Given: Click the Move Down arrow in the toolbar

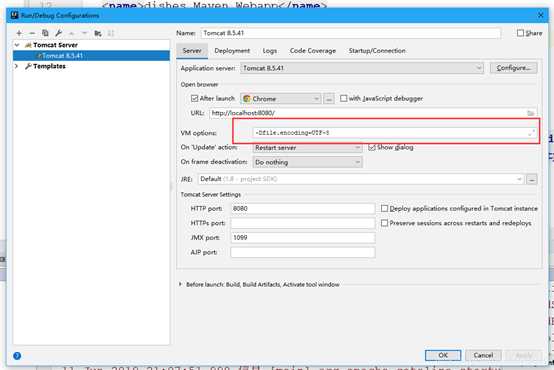Looking at the screenshot, I should pos(84,33).
